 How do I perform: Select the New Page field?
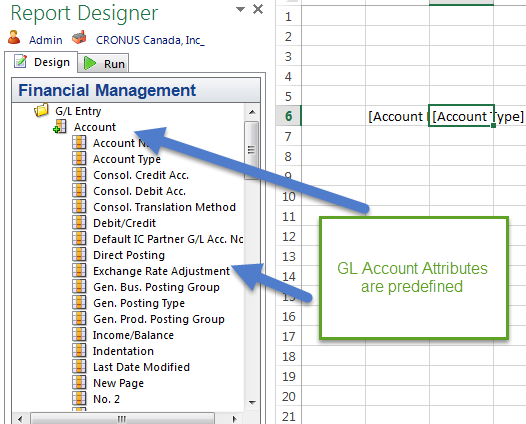tap(118, 383)
